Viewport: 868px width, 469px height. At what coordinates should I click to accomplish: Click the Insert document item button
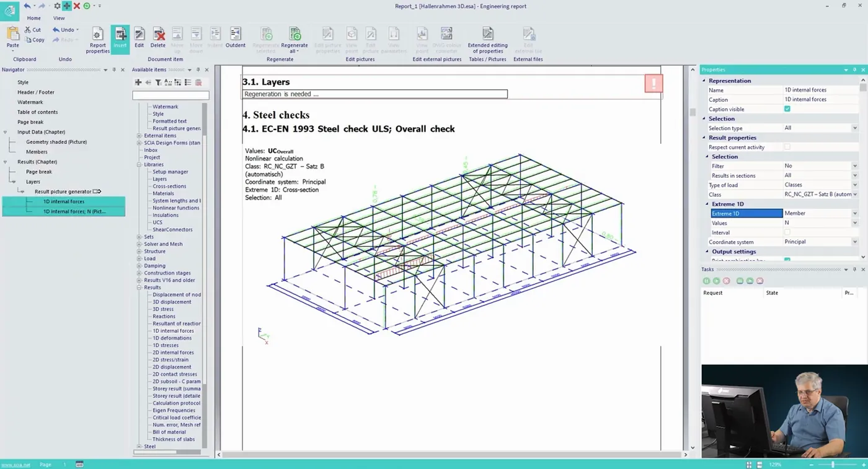click(x=120, y=40)
